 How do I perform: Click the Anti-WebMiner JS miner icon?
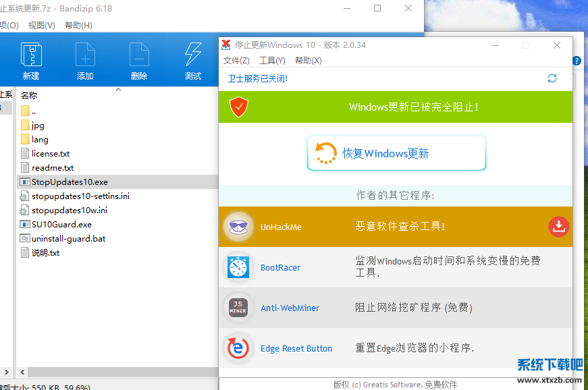[238, 308]
